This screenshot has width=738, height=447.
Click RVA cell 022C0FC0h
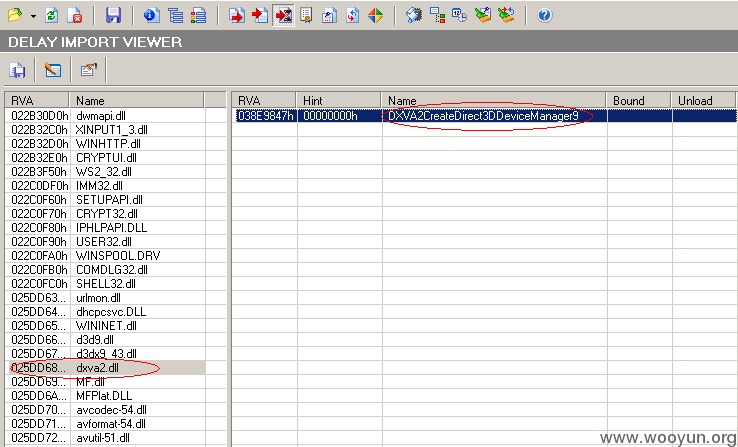40,284
